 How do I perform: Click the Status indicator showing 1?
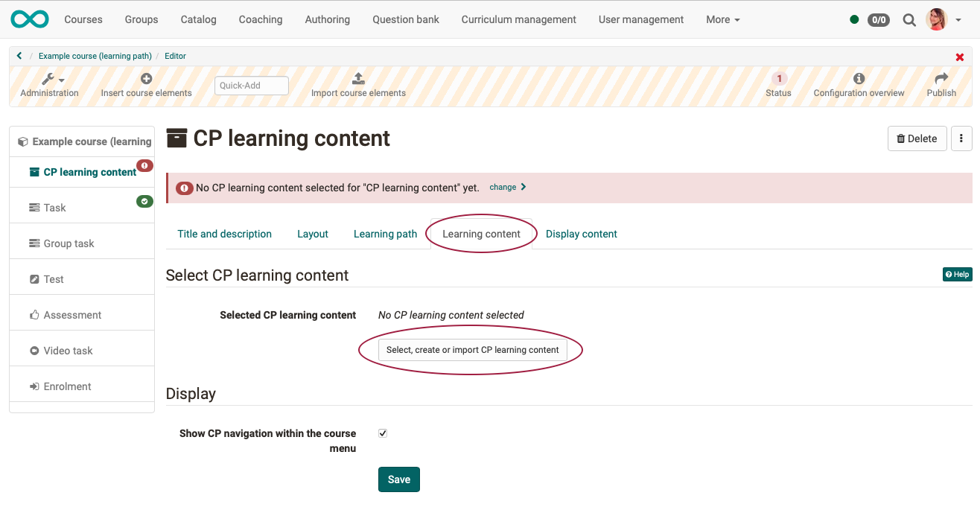tap(779, 78)
